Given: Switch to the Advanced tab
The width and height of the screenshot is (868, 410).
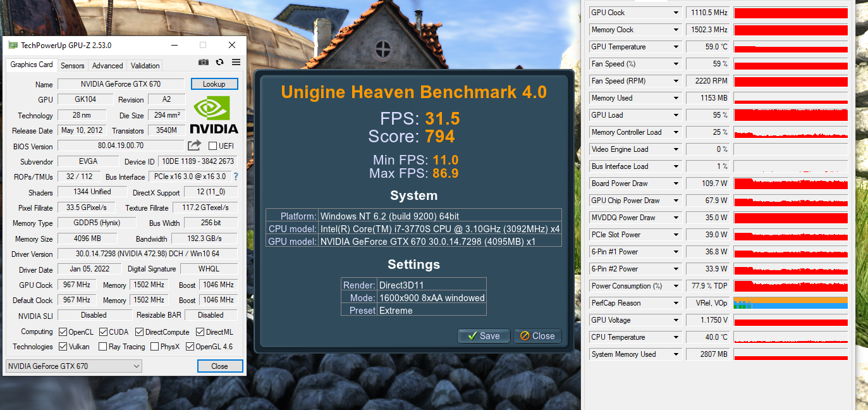Looking at the screenshot, I should (107, 65).
